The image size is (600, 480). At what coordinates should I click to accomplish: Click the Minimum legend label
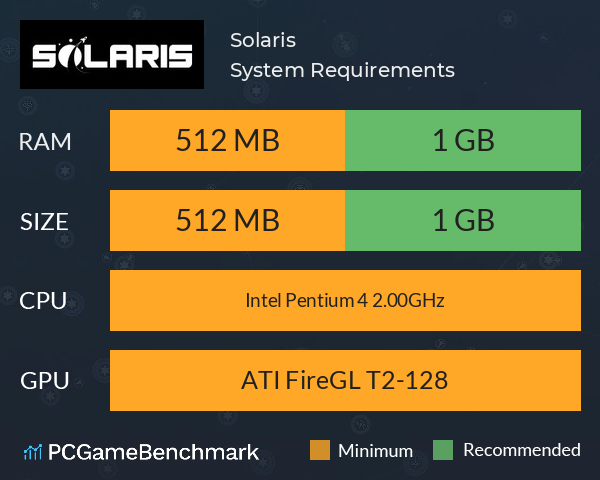tap(375, 451)
